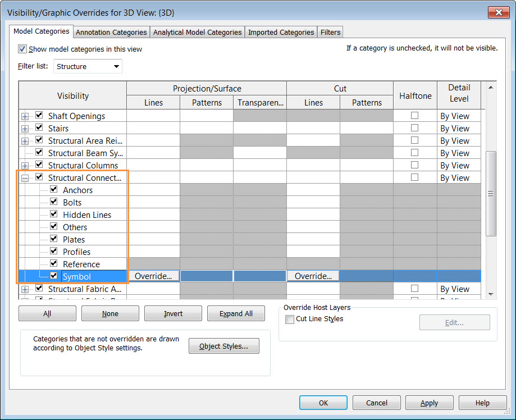Expand the Stairs category

point(25,128)
